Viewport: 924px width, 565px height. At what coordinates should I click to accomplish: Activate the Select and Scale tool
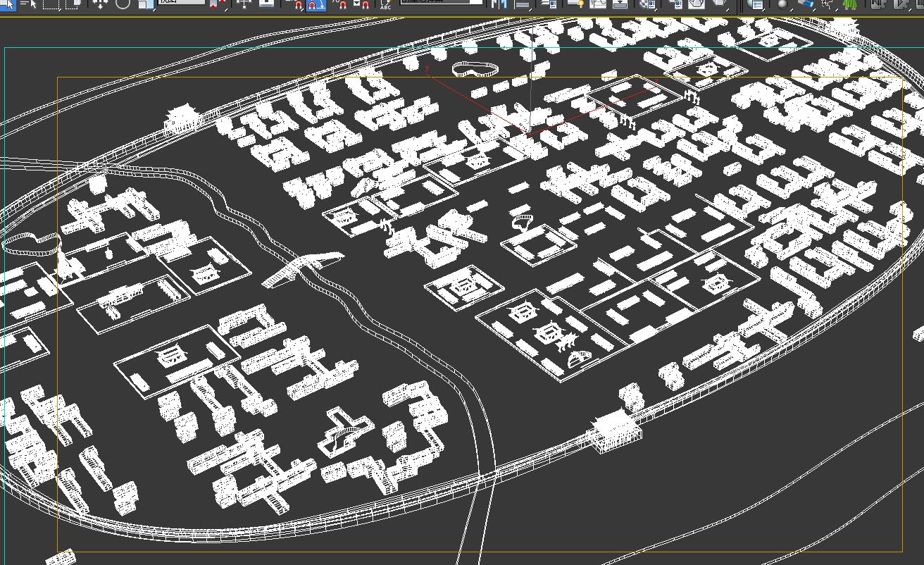pos(146,4)
